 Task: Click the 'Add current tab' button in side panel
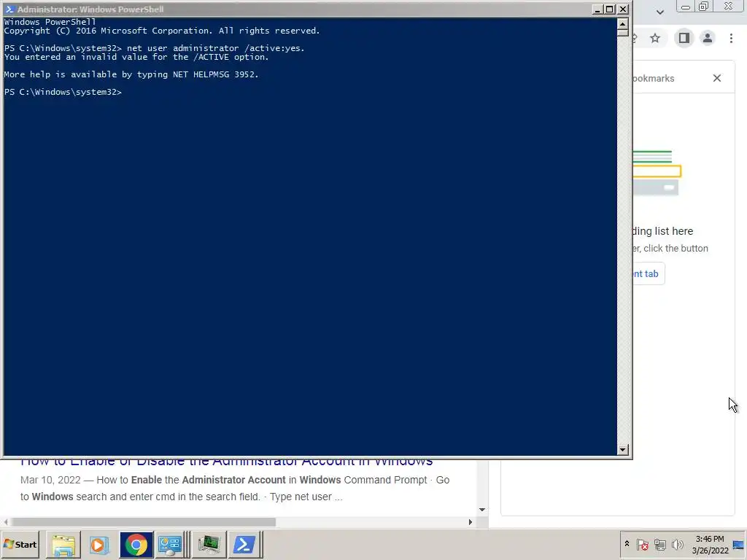point(648,274)
